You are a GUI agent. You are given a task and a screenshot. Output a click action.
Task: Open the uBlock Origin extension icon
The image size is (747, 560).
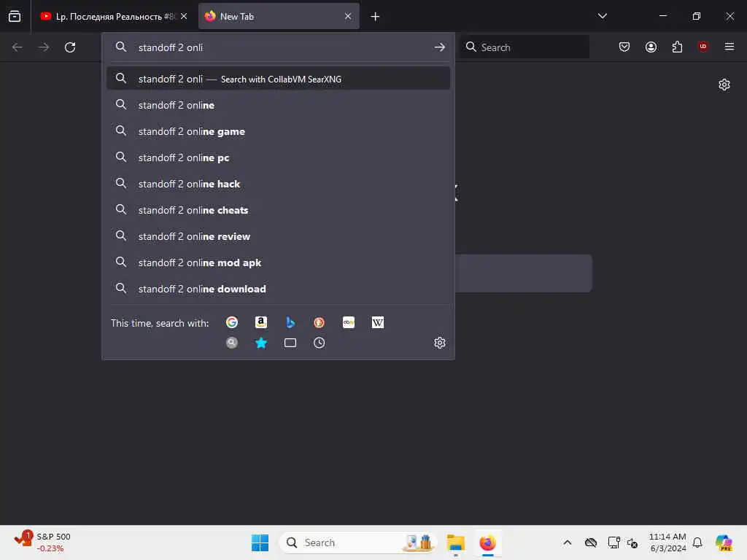(703, 47)
